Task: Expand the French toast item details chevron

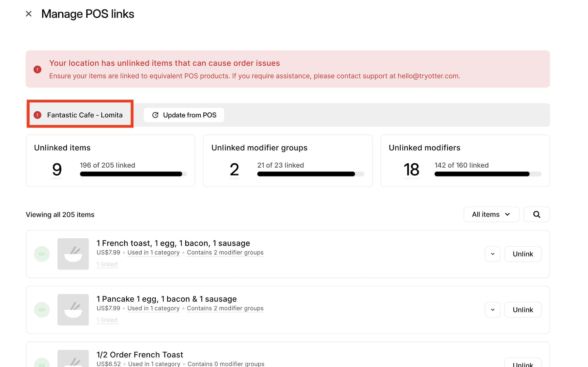Action: pos(492,254)
